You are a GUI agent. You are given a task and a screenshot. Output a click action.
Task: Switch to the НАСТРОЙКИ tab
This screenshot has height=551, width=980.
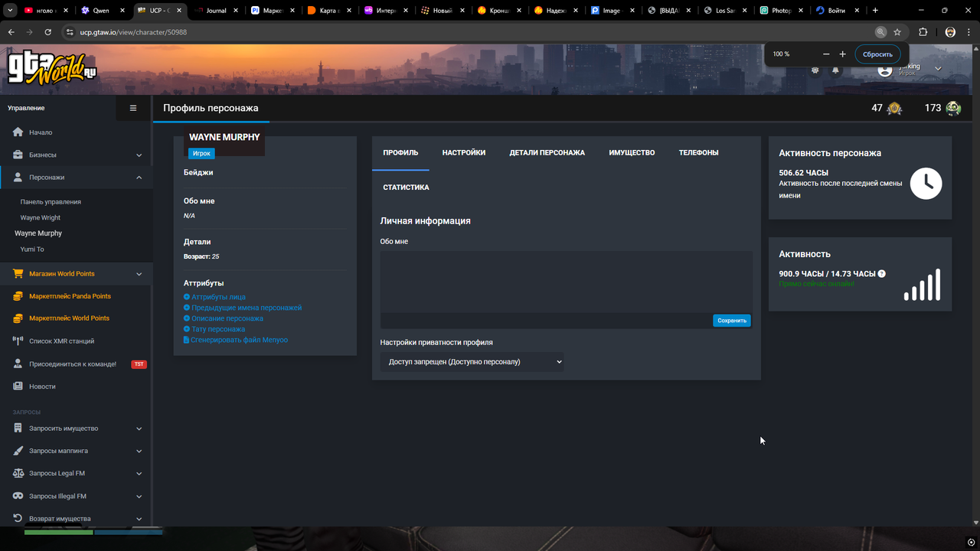click(x=464, y=153)
